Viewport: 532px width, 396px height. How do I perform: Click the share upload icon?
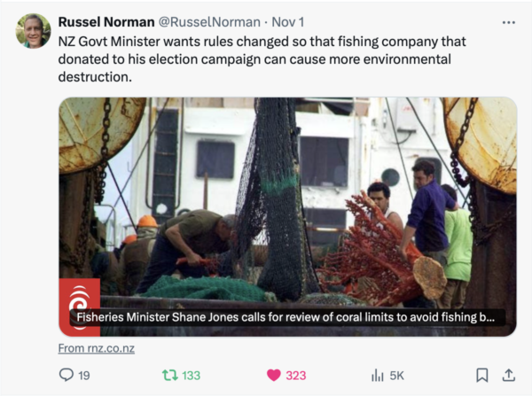click(509, 375)
